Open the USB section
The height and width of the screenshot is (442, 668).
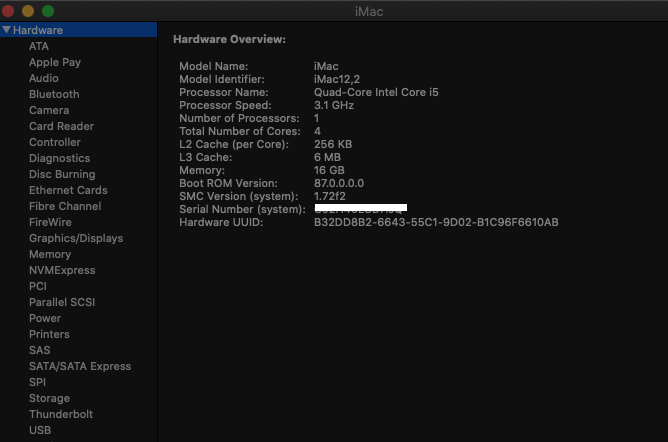[x=40, y=430]
